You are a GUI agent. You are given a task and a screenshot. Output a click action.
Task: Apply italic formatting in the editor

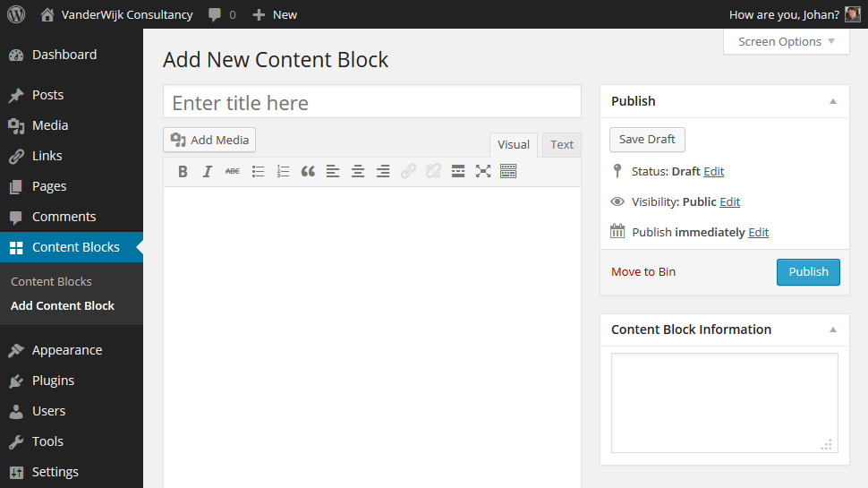[208, 171]
